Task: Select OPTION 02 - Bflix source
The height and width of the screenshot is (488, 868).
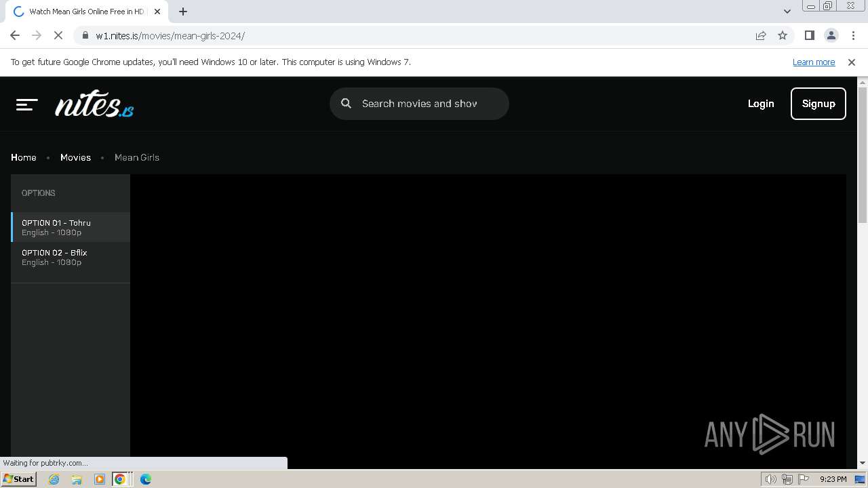Action: coord(71,257)
